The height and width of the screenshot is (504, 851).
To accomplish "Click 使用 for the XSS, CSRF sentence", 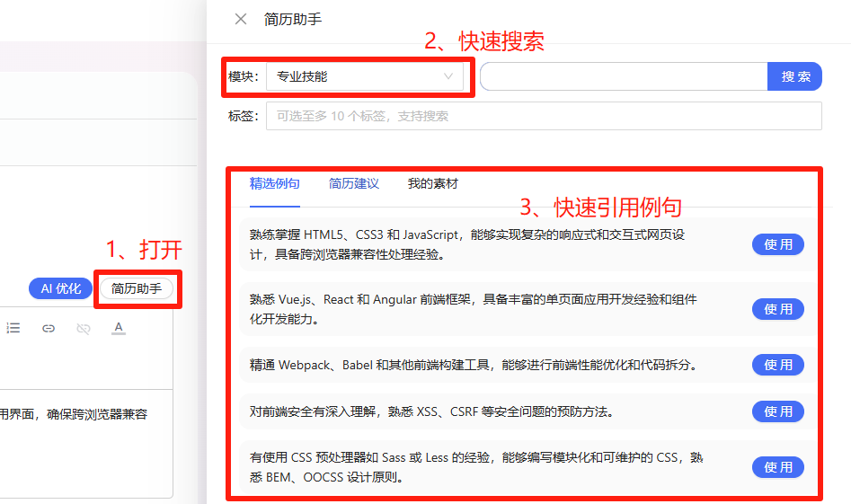I will pyautogui.click(x=777, y=411).
